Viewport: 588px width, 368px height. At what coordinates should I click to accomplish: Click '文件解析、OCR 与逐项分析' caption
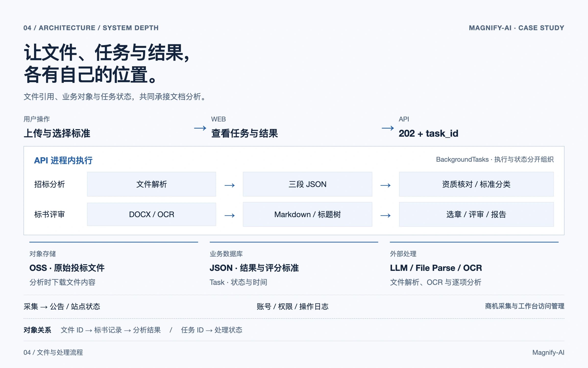(x=436, y=282)
